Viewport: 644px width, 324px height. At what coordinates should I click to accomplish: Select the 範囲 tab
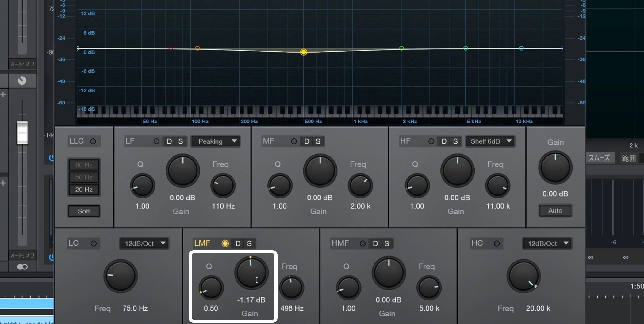tap(629, 158)
